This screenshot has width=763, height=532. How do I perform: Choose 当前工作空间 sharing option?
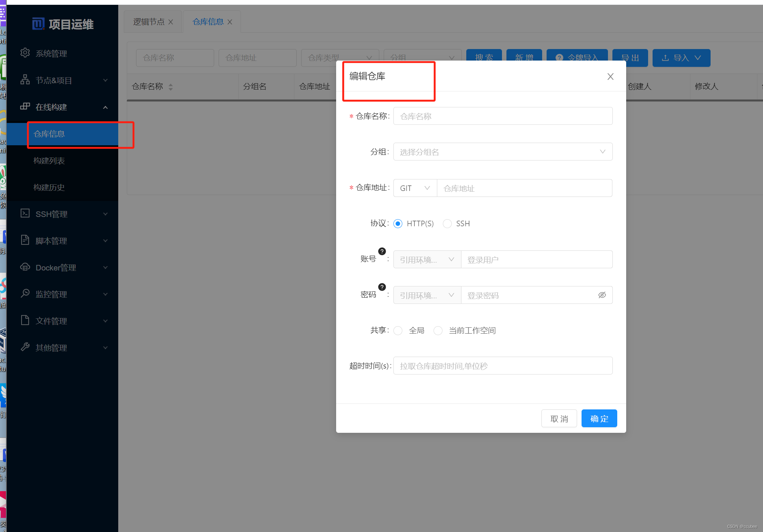(438, 331)
